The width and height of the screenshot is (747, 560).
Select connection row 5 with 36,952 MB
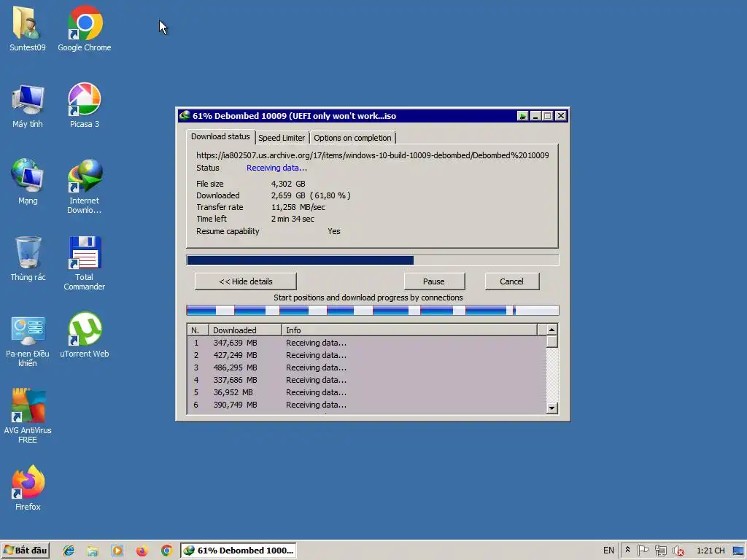point(366,392)
